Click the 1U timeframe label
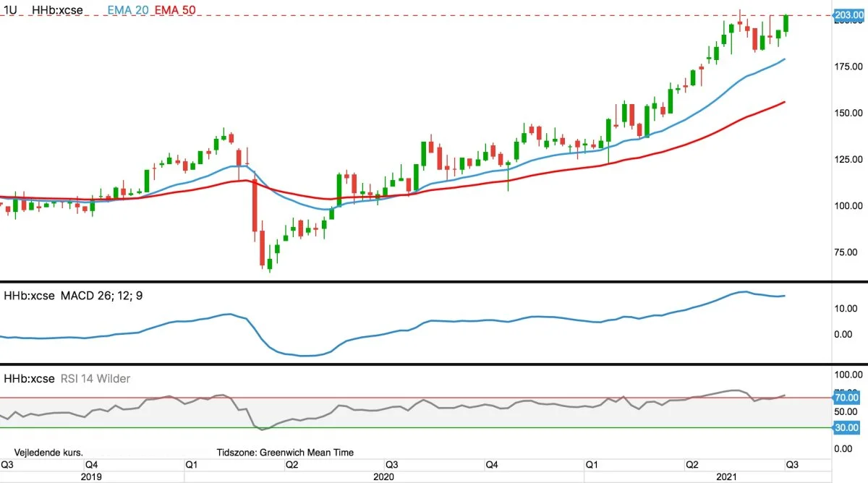The image size is (868, 483). (11, 10)
